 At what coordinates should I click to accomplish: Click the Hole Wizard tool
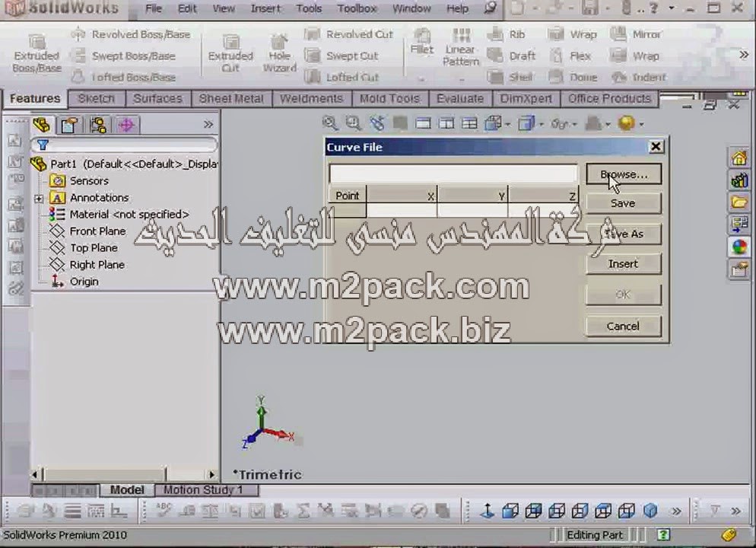(x=280, y=53)
